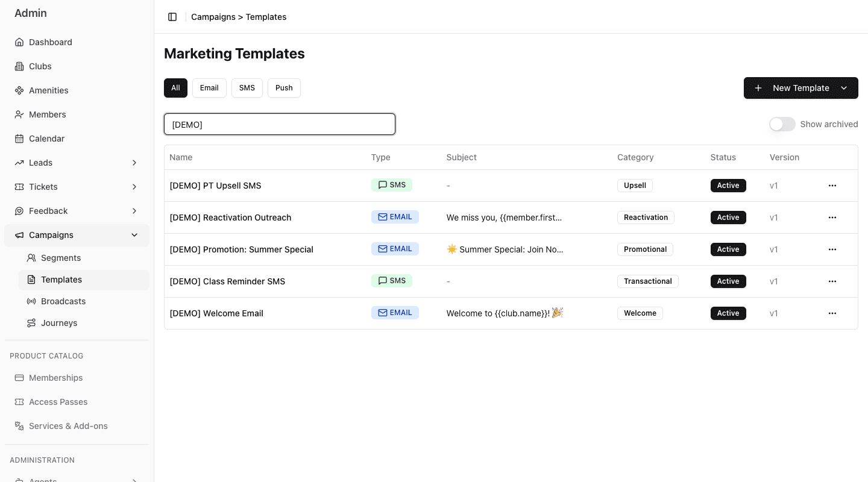Viewport: 868px width, 482px height.
Task: Click the Transactional category badge
Action: click(x=648, y=281)
